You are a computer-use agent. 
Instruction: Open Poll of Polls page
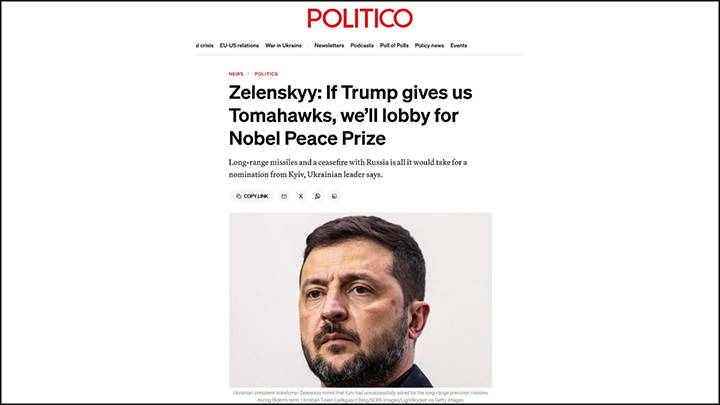(x=394, y=45)
